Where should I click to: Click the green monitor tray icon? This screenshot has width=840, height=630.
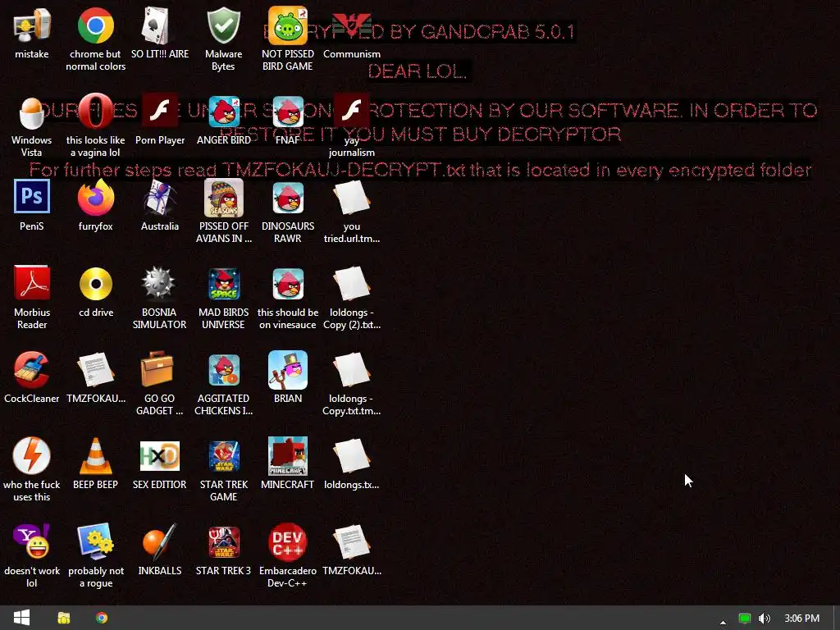[x=744, y=619]
